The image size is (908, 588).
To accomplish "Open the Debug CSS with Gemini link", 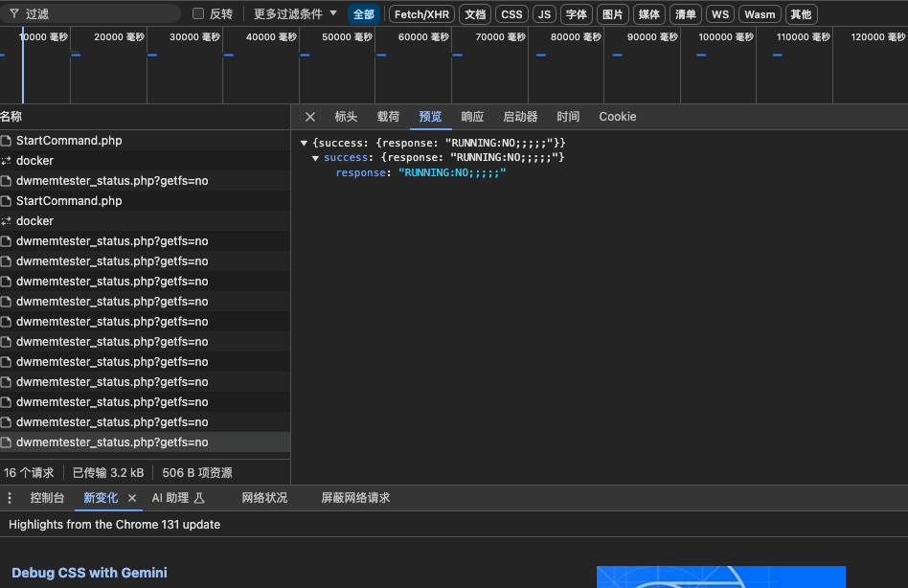I will point(89,573).
